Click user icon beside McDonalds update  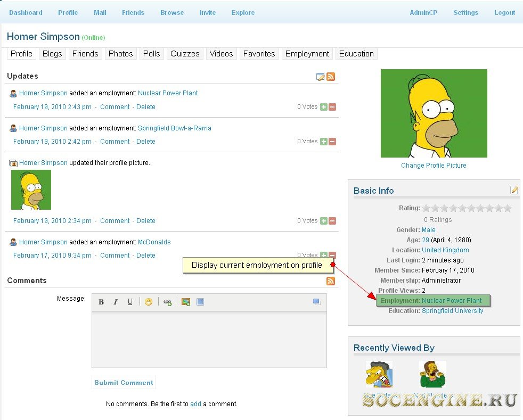tap(13, 242)
